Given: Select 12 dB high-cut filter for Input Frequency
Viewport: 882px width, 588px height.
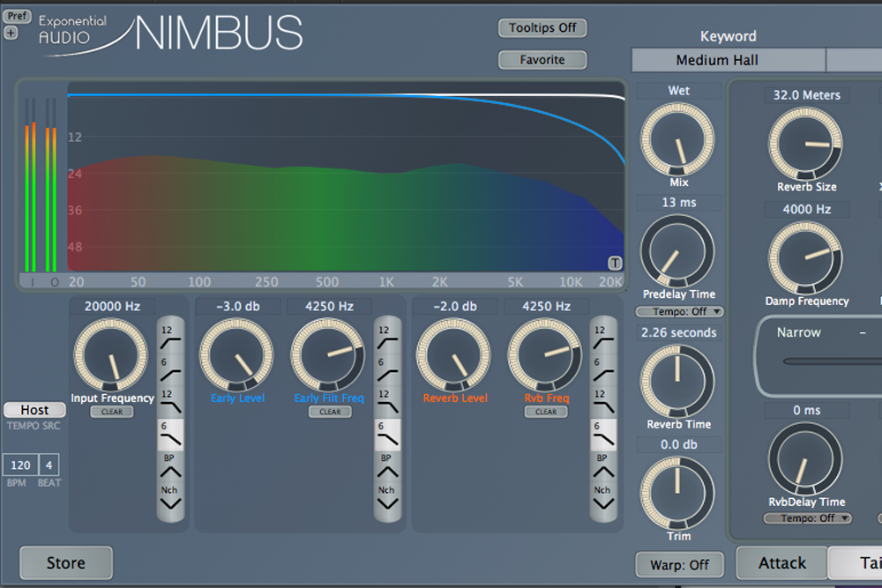Looking at the screenshot, I should pyautogui.click(x=170, y=401).
